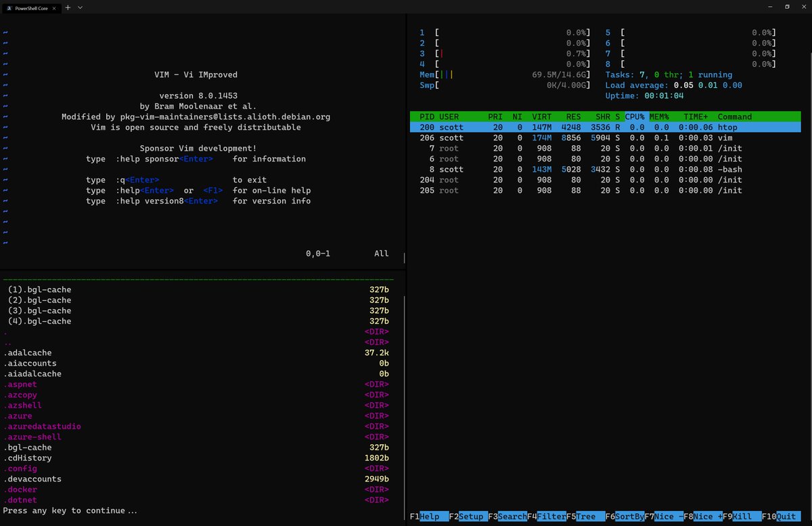Click the .config directory entry
This screenshot has height=526, width=812.
coord(21,468)
